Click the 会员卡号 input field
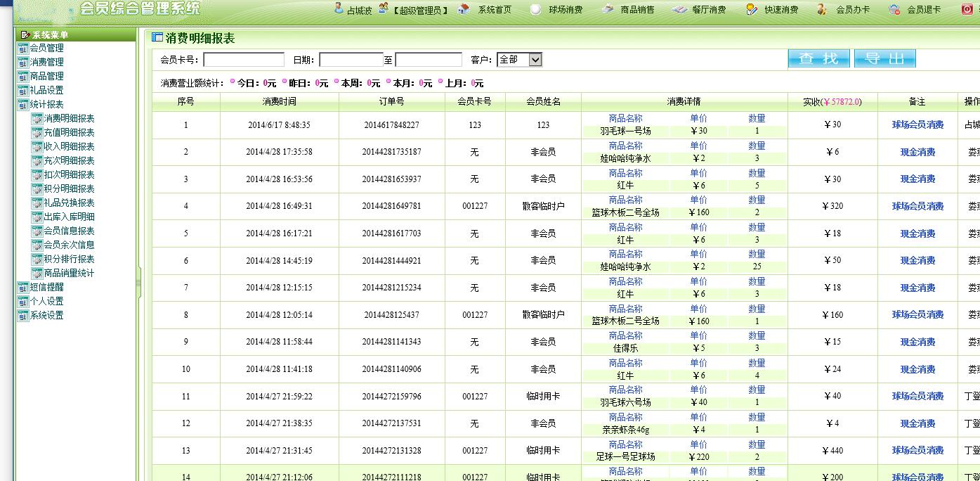Image resolution: width=980 pixels, height=481 pixels. [x=244, y=60]
